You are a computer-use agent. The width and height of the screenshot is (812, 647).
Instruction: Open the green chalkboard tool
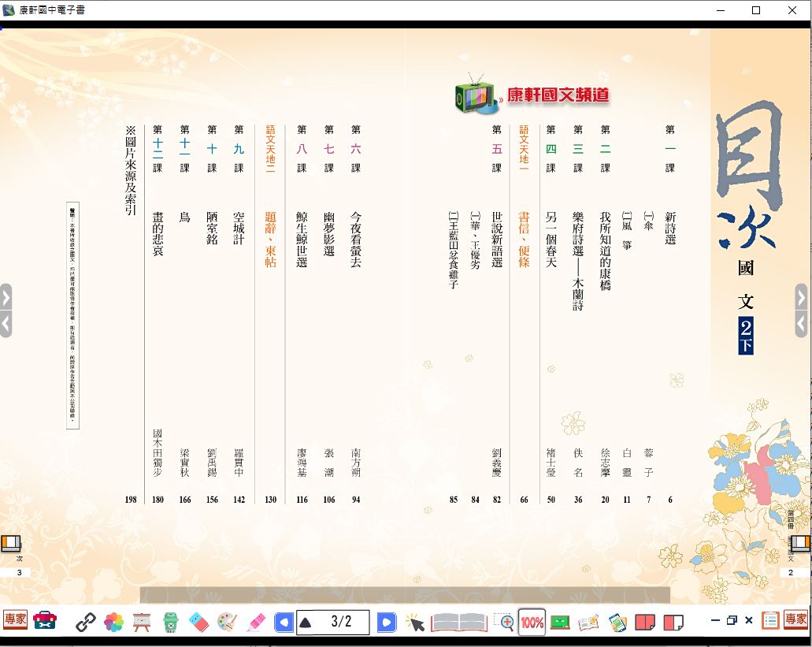coord(560,623)
